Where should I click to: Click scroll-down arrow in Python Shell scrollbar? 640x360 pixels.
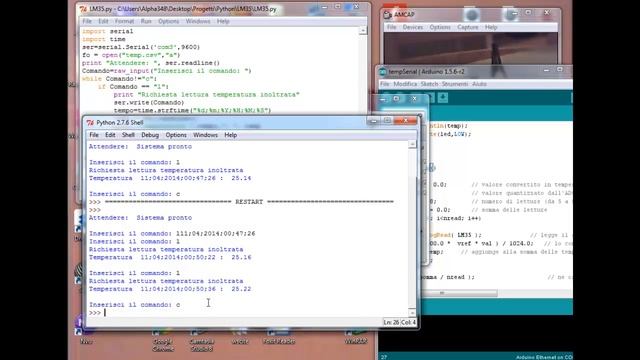(x=412, y=313)
